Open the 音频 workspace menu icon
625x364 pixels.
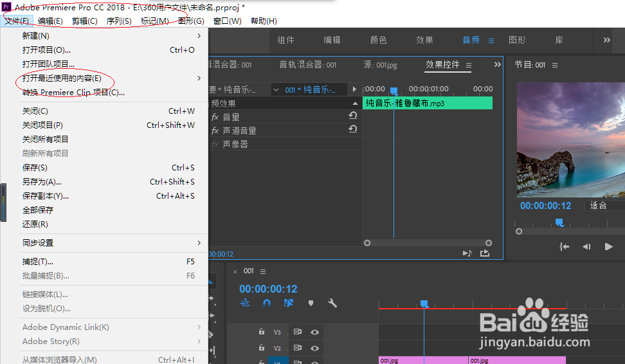(491, 41)
